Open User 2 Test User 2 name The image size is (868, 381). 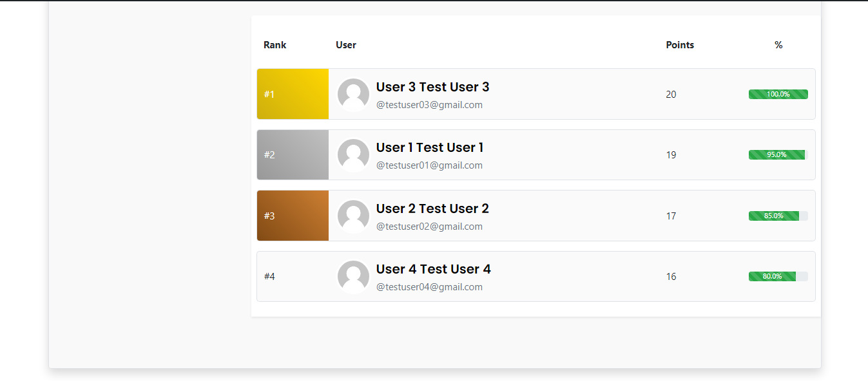coord(432,209)
